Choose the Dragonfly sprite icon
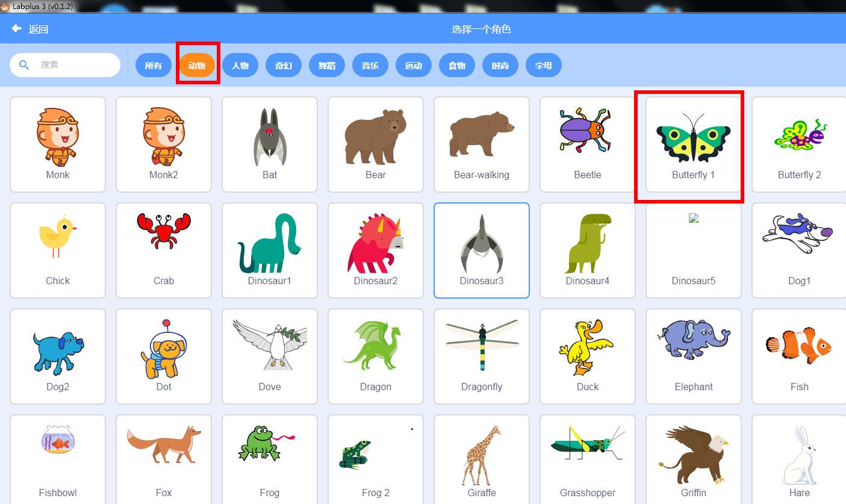Screen dimensions: 846x504 (x=482, y=345)
